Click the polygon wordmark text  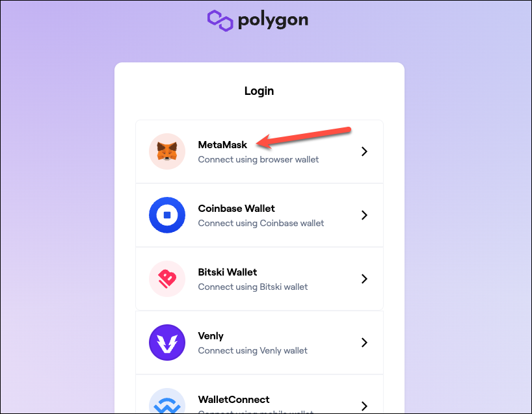(273, 21)
